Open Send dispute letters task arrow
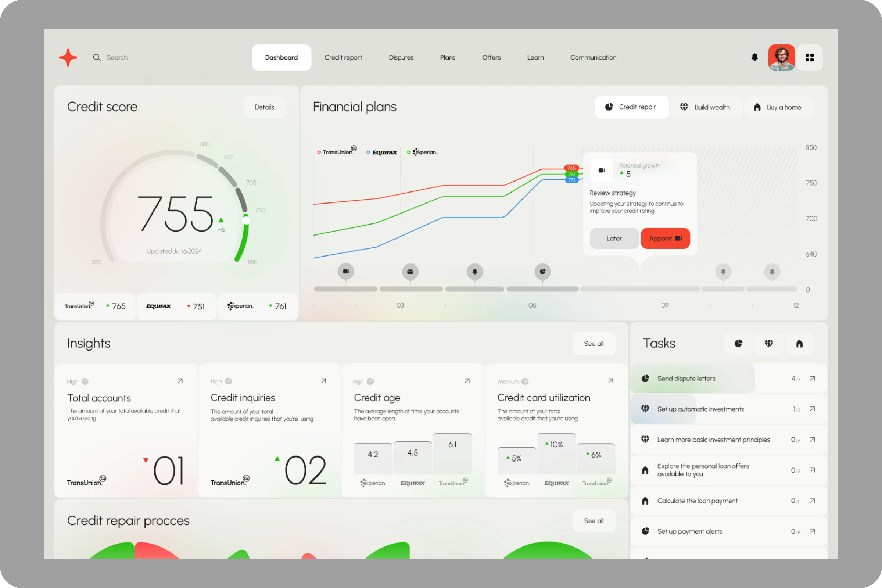The image size is (882, 588). [812, 379]
